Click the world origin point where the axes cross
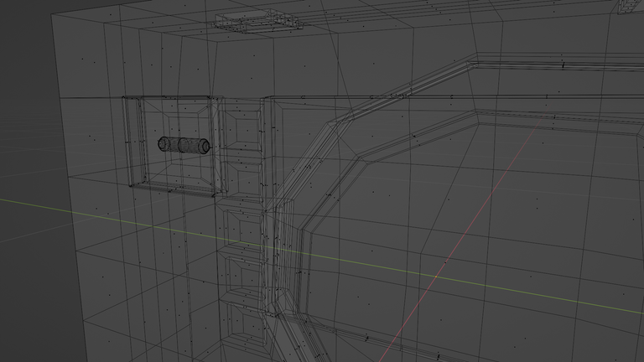This screenshot has width=644, height=362. pos(436,277)
